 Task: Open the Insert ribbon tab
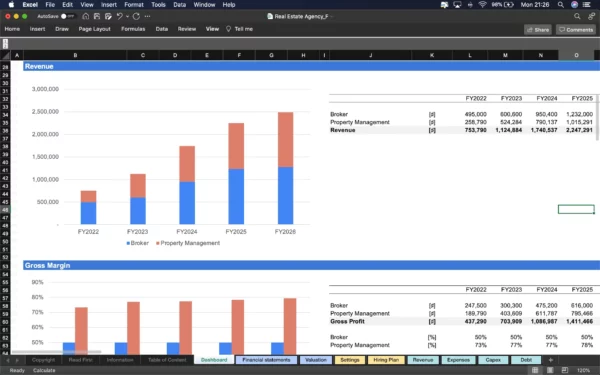[x=38, y=29]
